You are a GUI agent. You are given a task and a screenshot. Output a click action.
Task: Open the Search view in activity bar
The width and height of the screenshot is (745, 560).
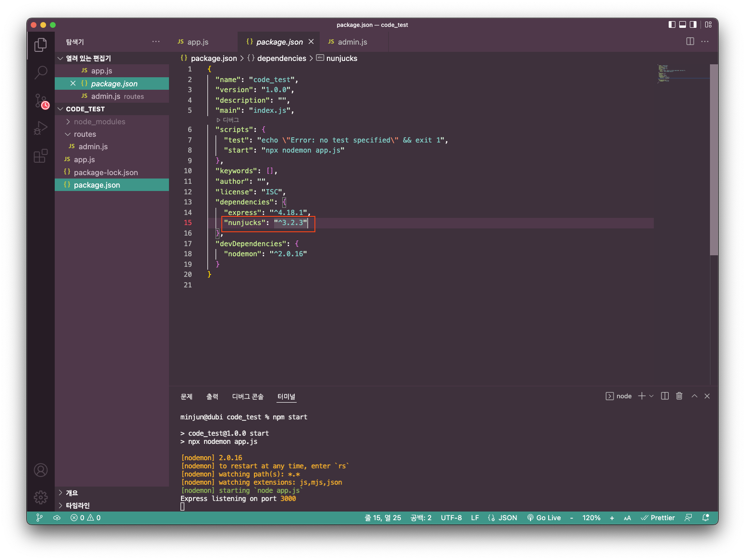[x=41, y=72]
